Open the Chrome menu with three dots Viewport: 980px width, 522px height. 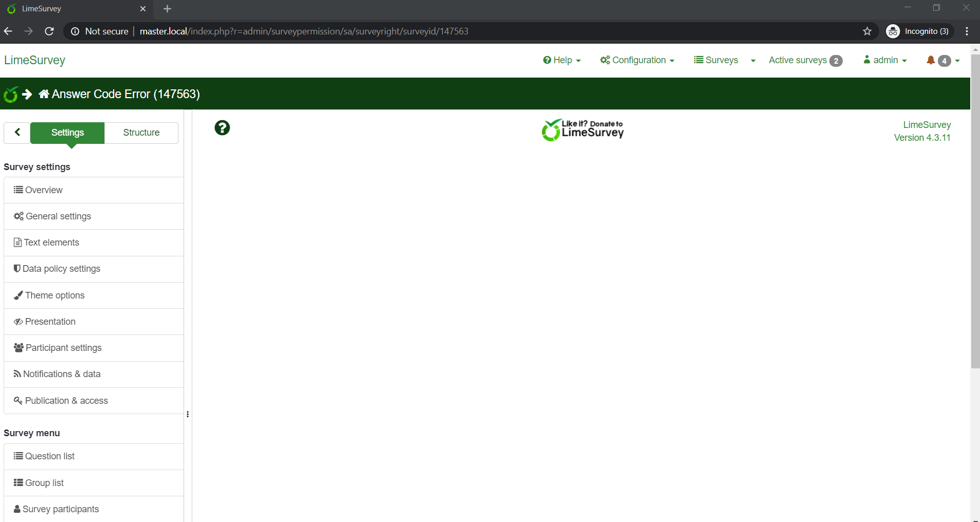(967, 31)
